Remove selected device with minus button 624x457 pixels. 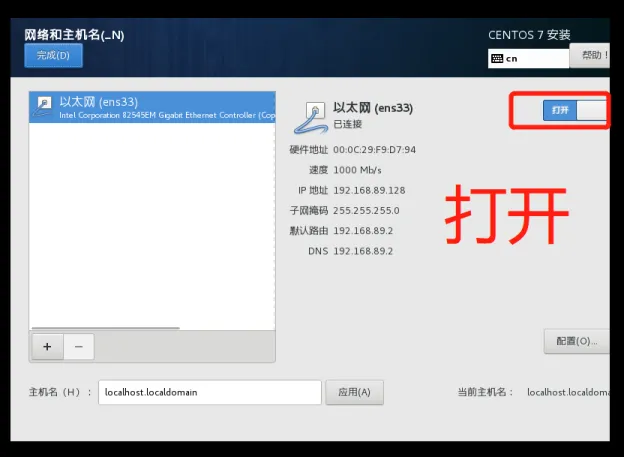78,347
